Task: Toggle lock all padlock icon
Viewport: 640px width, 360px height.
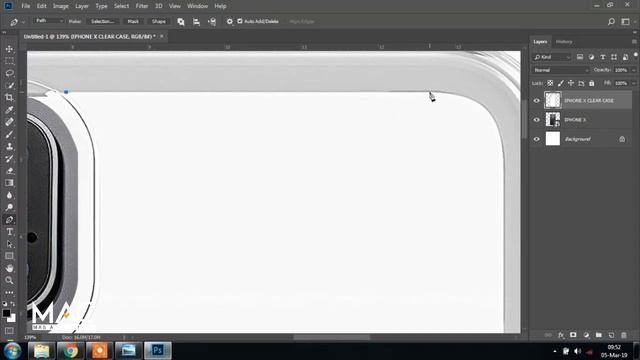Action: pyautogui.click(x=592, y=83)
